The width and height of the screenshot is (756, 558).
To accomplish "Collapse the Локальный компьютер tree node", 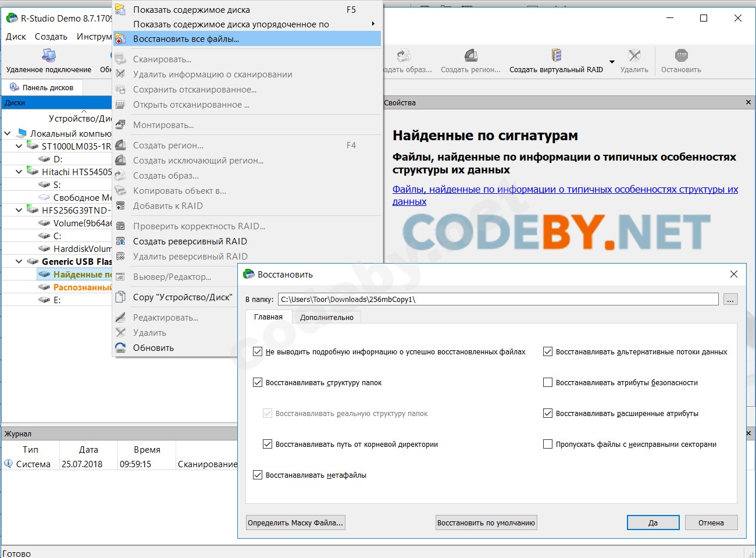I will pos(8,133).
